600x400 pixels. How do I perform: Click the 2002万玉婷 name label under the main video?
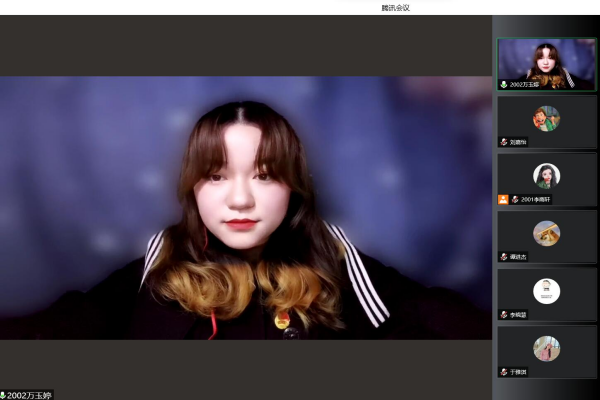click(x=30, y=395)
